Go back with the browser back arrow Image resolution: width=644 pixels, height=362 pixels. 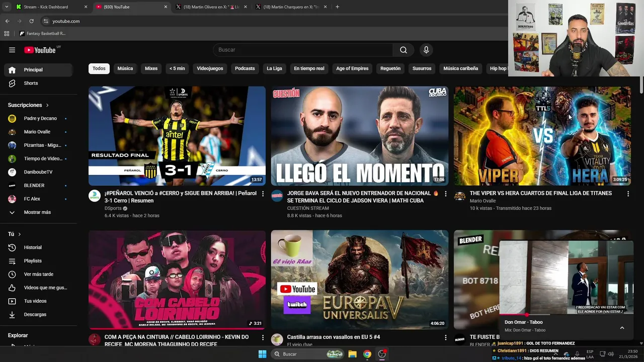7,21
